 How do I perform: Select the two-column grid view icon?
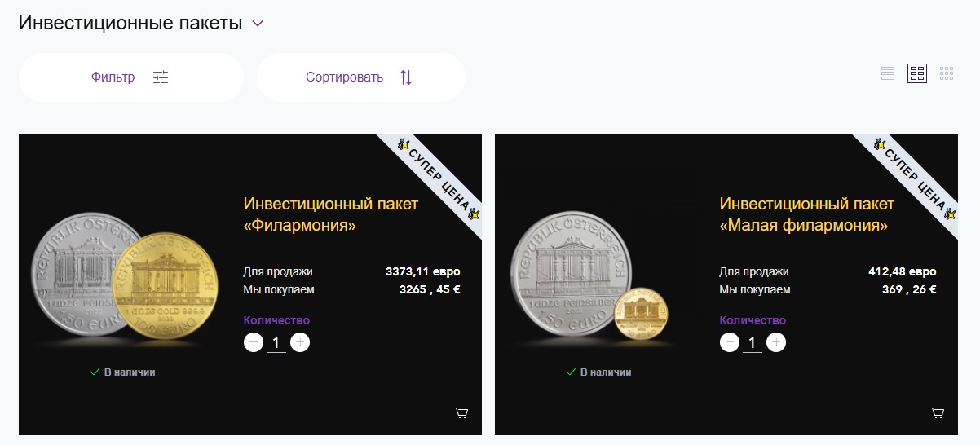pyautogui.click(x=917, y=73)
